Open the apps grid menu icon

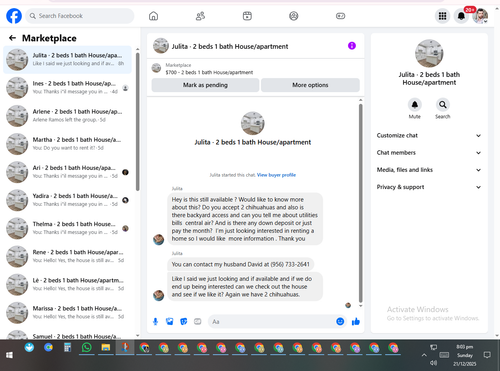442,16
